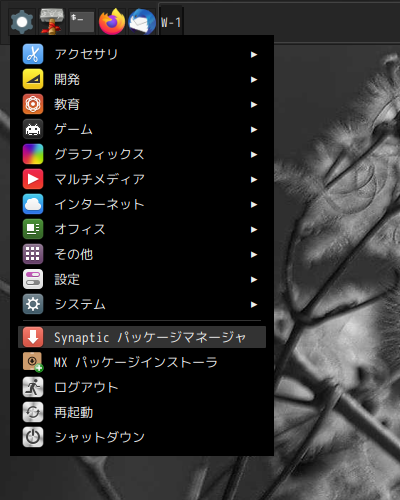The image size is (400, 500).
Task: Click the rainbow gradient icon for グラフィックス
Action: coord(33,154)
